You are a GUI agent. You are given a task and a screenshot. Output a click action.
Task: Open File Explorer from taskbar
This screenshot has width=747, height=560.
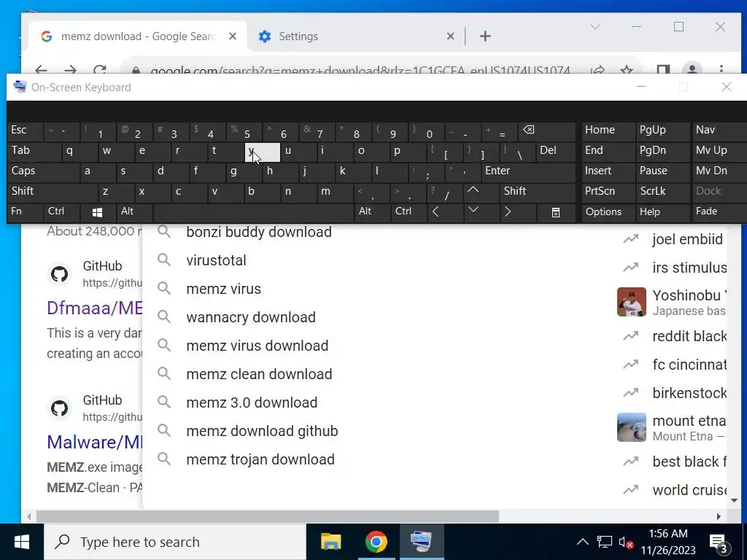330,542
